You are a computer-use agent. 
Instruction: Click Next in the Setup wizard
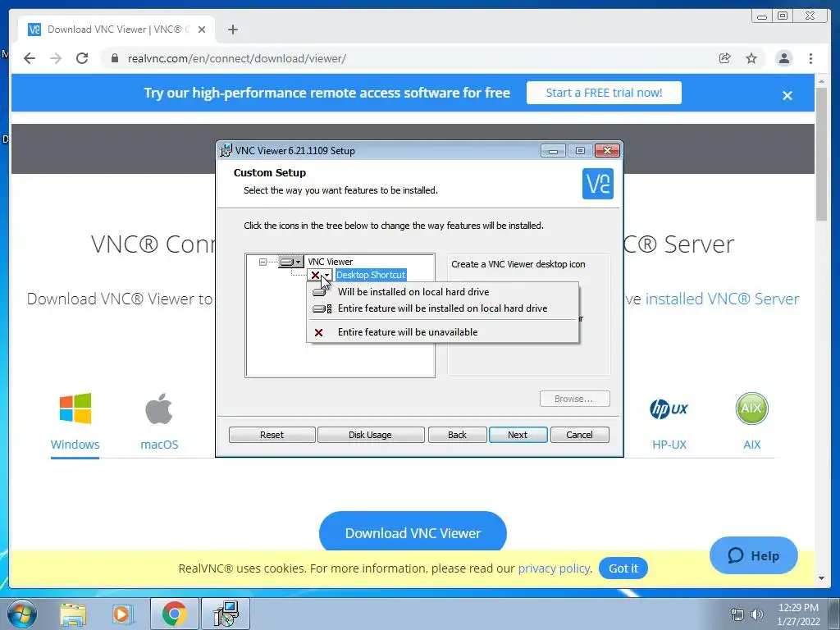pyautogui.click(x=518, y=435)
